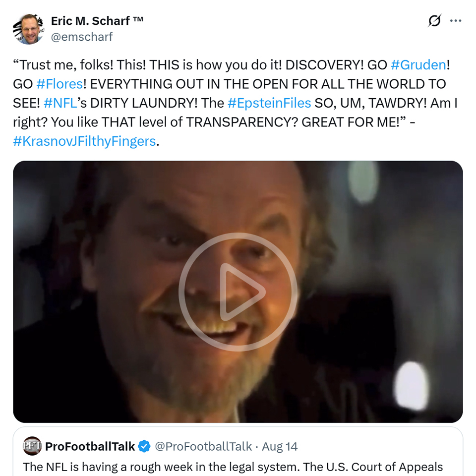Screen dimensions: 476x476
Task: Play the embedded video
Action: pyautogui.click(x=238, y=292)
